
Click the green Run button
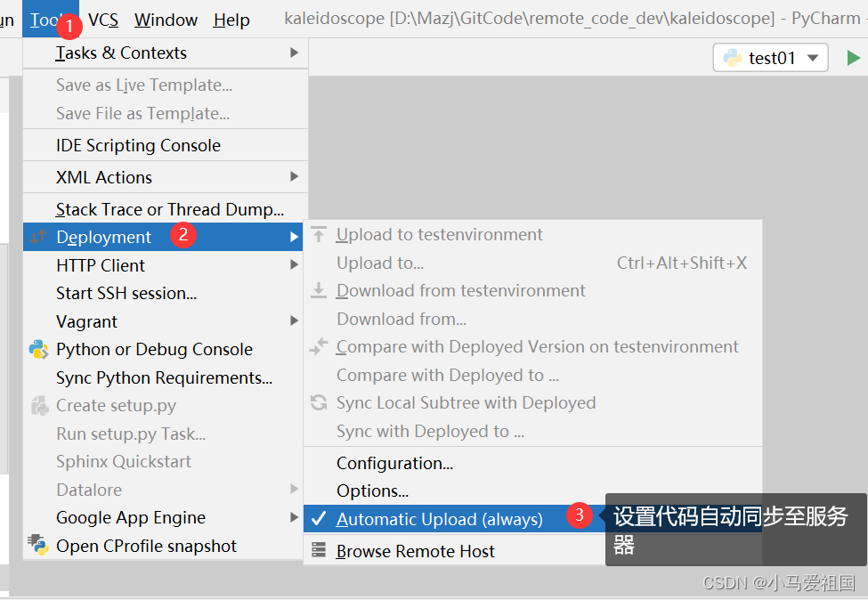click(x=853, y=58)
